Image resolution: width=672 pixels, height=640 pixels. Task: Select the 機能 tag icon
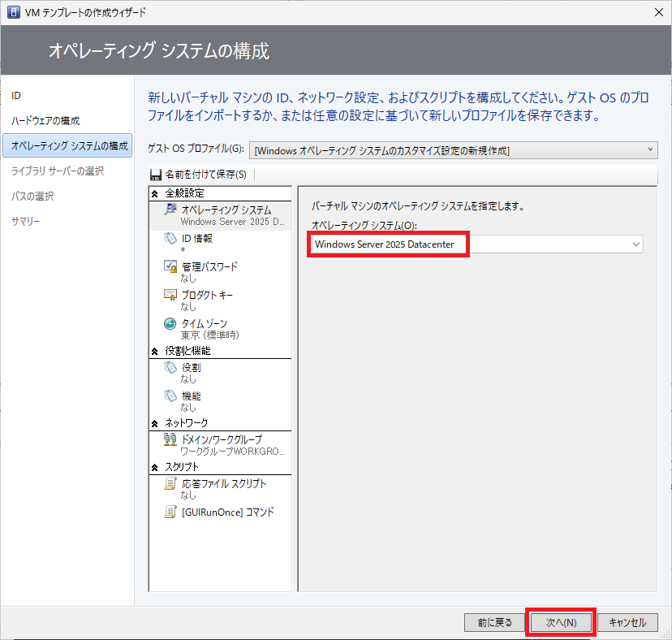click(170, 396)
